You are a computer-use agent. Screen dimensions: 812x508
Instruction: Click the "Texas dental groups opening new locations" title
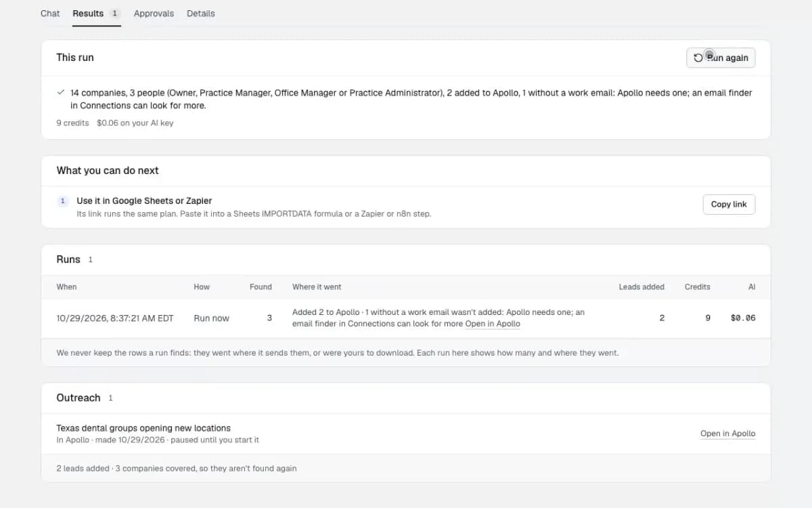tap(143, 428)
